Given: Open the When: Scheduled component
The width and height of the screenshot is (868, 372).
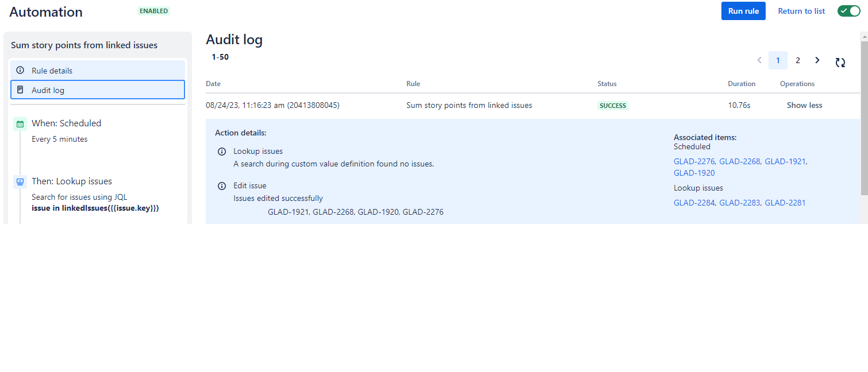Looking at the screenshot, I should click(x=66, y=123).
